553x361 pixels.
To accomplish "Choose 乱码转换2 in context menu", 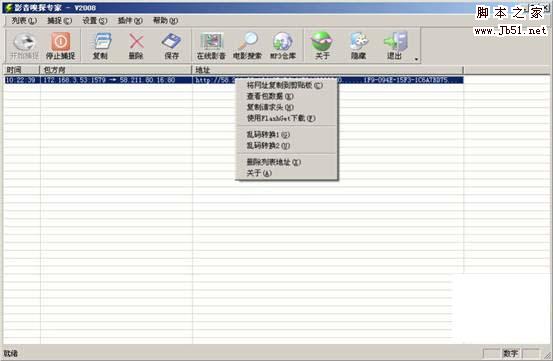I will coord(286,145).
